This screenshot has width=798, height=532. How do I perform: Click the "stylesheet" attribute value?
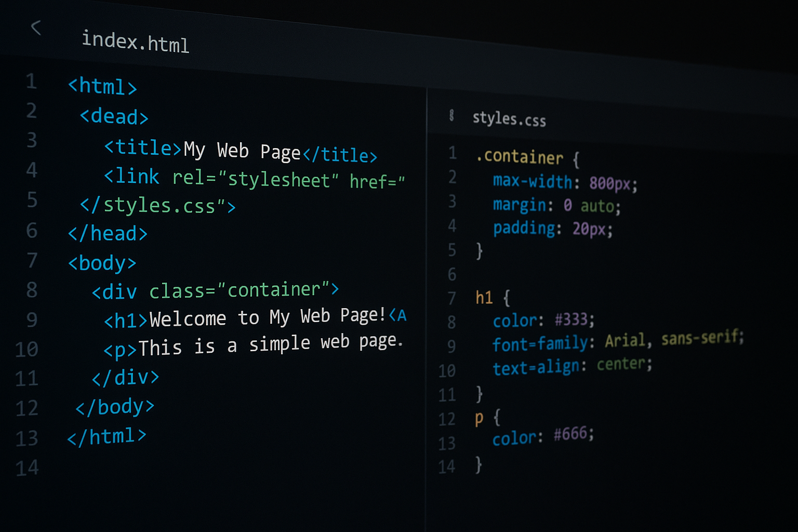point(278,180)
